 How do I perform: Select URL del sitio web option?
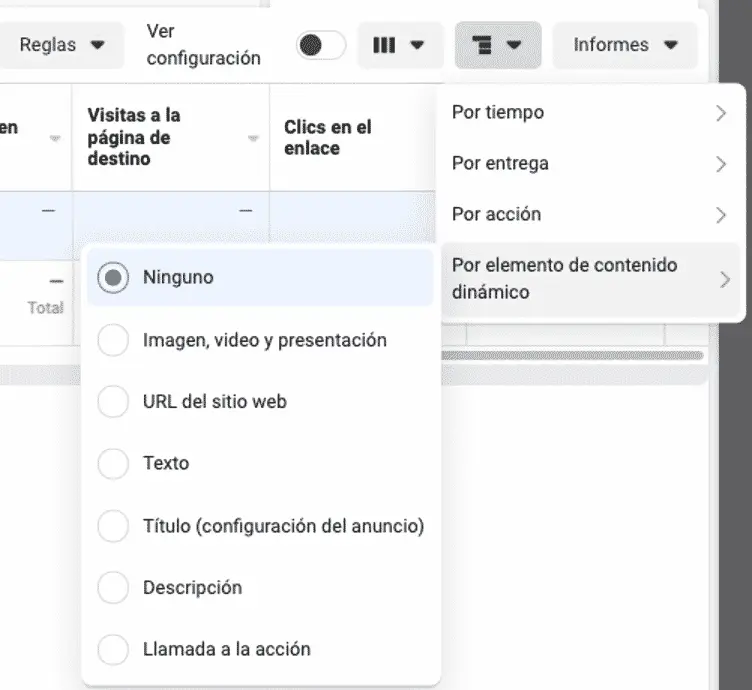260,401
